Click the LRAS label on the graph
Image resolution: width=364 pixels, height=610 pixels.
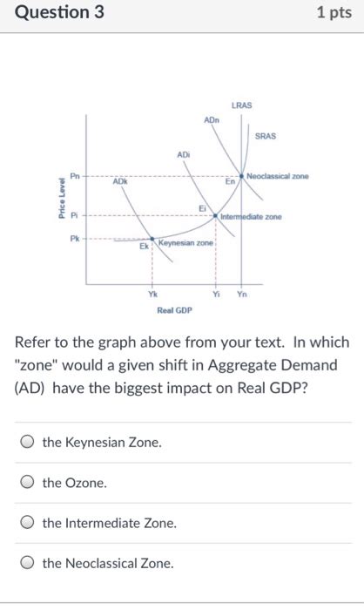[241, 105]
